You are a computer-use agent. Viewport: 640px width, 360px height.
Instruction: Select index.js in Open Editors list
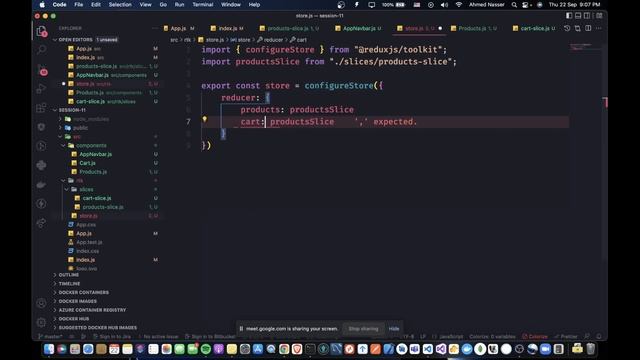pyautogui.click(x=85, y=57)
